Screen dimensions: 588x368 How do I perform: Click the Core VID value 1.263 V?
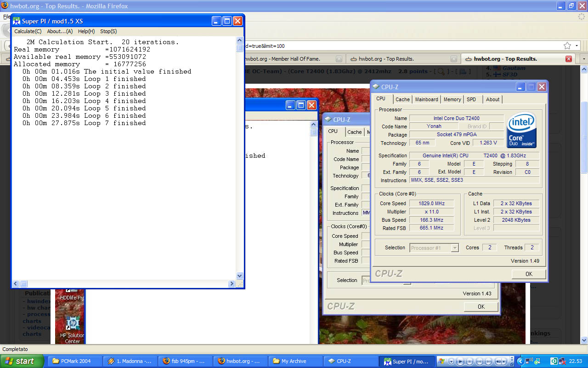(488, 143)
